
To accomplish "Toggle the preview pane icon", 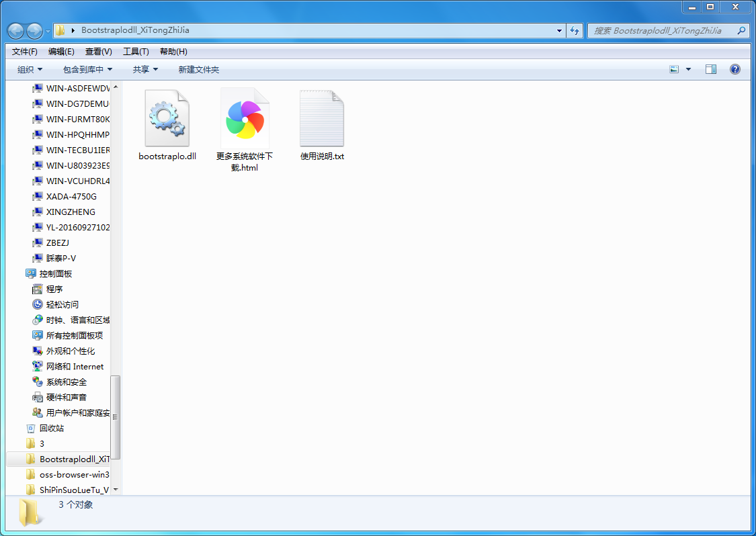I will (x=711, y=69).
